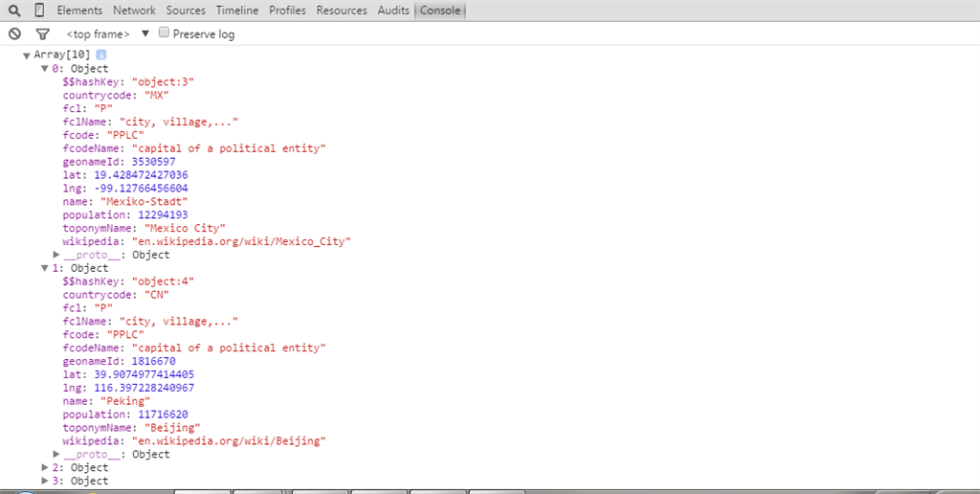980x494 pixels.
Task: Click the wikipedia Beijing URL string
Action: [229, 440]
